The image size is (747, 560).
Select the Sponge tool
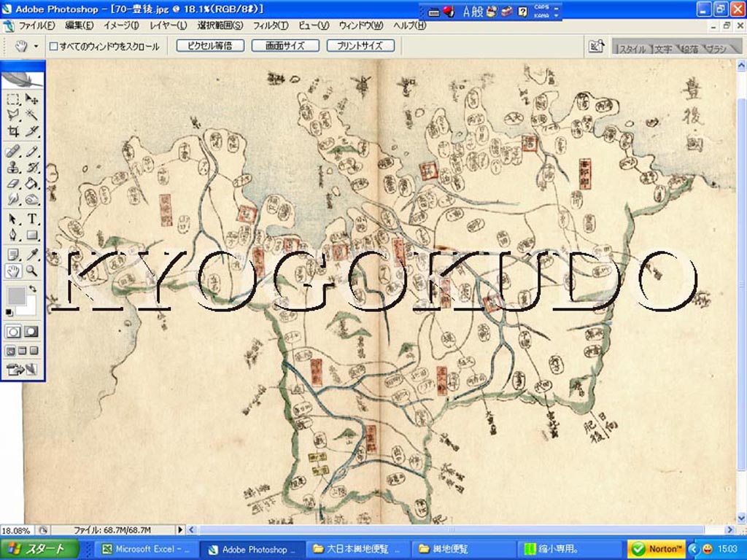click(x=31, y=199)
